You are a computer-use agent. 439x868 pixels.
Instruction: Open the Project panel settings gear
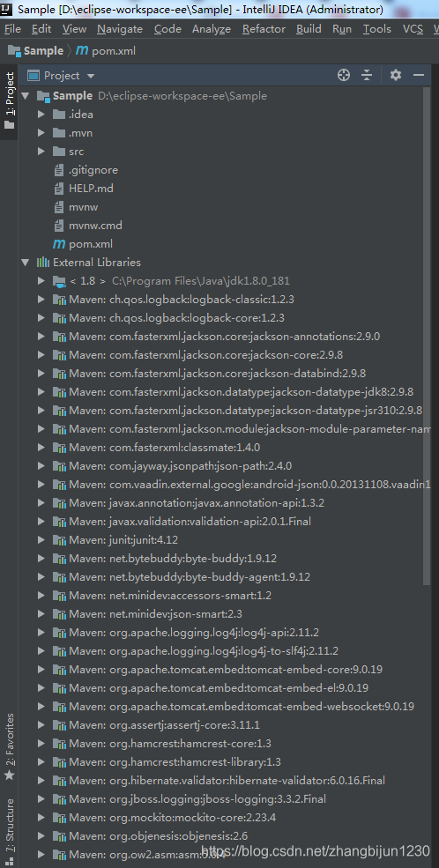click(395, 75)
